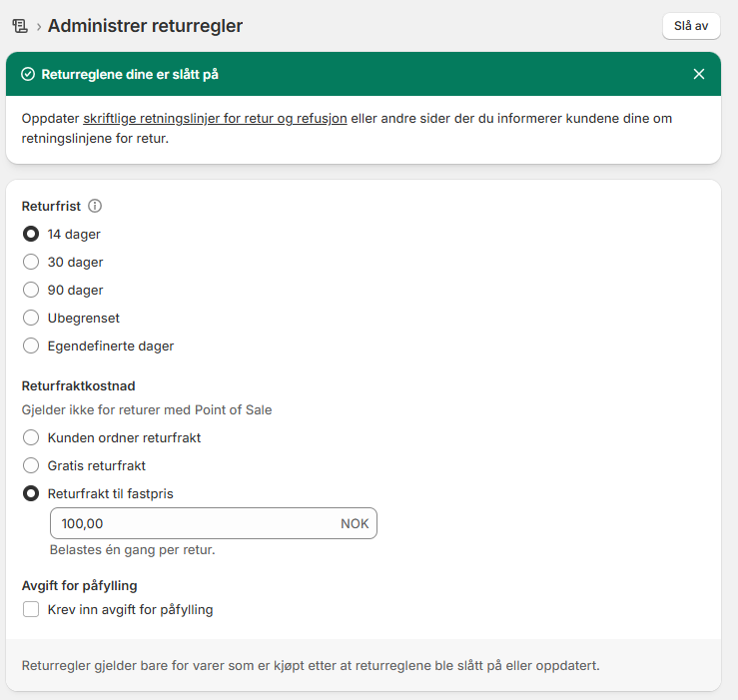
Task: Click the checkmark icon in the banner
Action: click(28, 74)
